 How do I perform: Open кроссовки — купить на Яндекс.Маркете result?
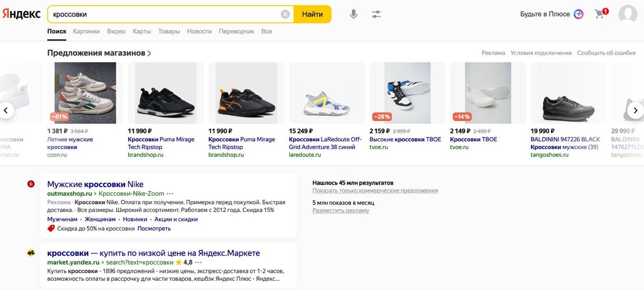click(154, 253)
